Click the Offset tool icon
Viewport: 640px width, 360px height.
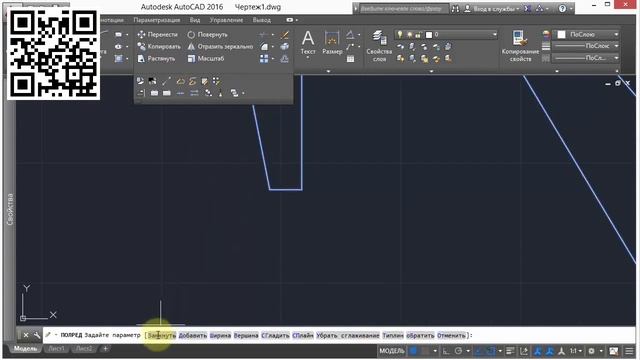(284, 59)
